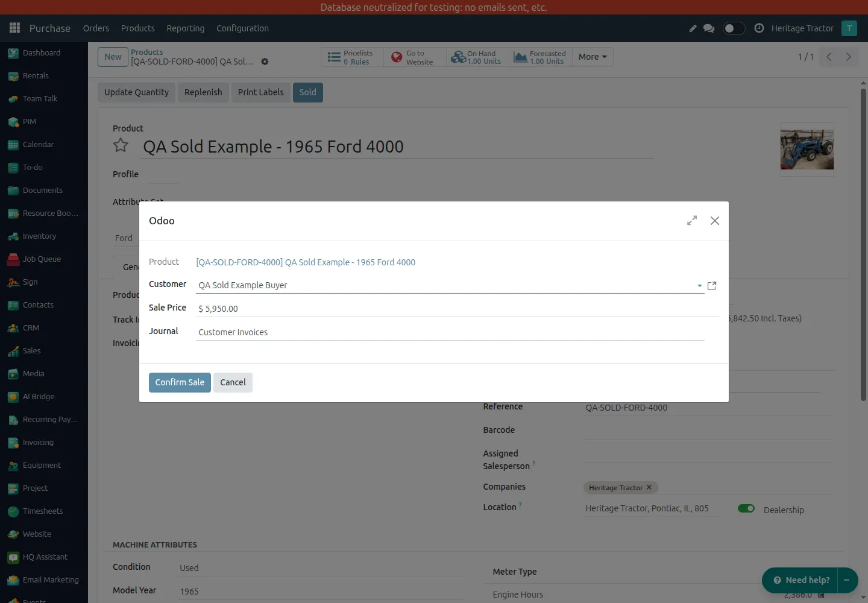This screenshot has height=603, width=868.
Task: Open the apps grid home menu
Action: (x=15, y=28)
